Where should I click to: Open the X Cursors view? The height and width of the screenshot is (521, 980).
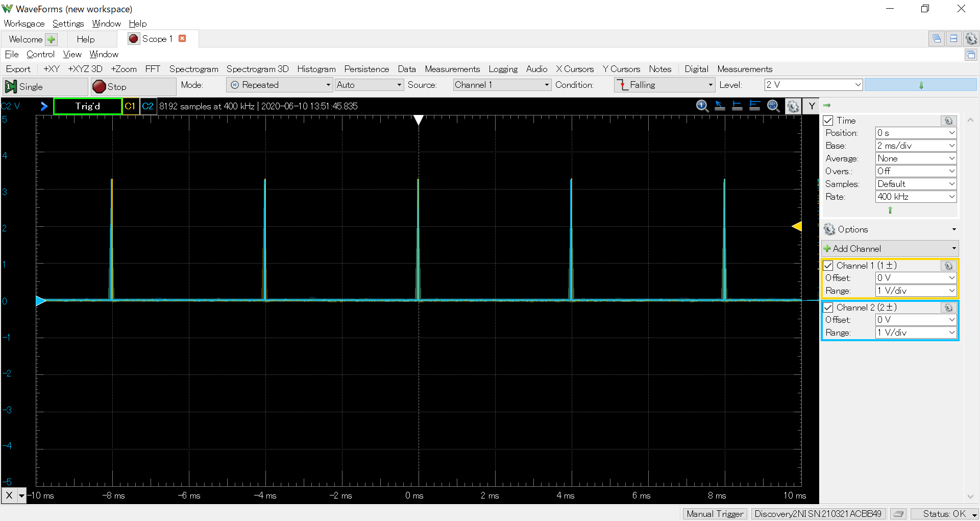575,69
